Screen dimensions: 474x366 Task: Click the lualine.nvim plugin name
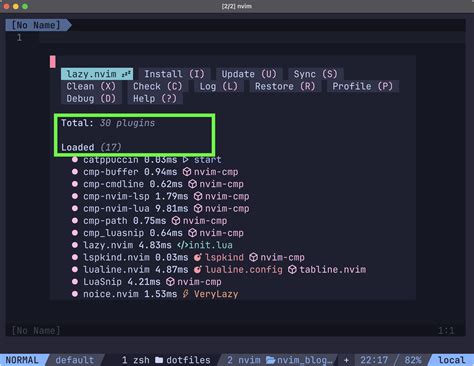pyautogui.click(x=116, y=270)
